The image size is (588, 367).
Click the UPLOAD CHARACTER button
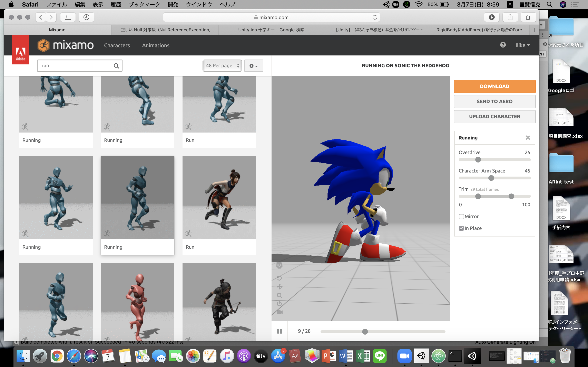pos(494,117)
